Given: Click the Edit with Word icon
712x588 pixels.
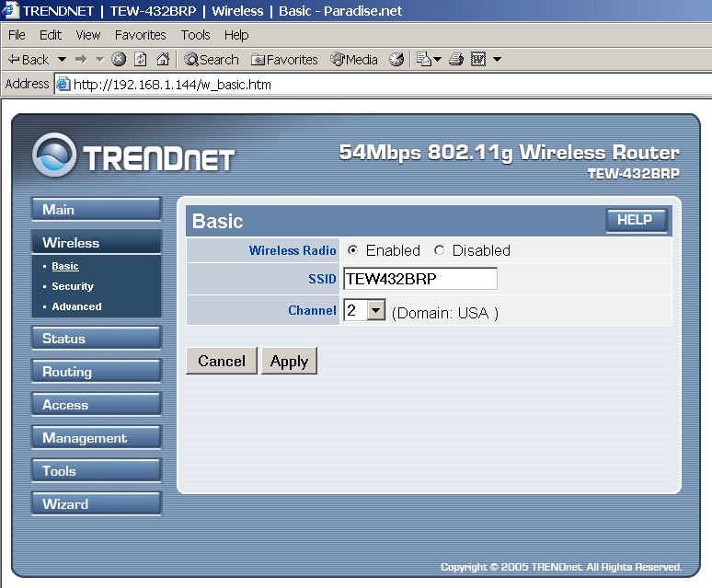Looking at the screenshot, I should point(478,59).
